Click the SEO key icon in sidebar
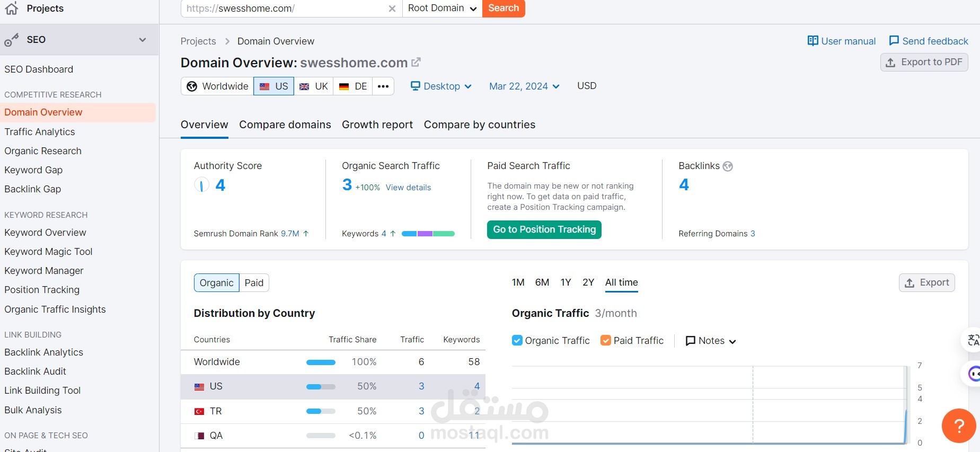 point(12,40)
